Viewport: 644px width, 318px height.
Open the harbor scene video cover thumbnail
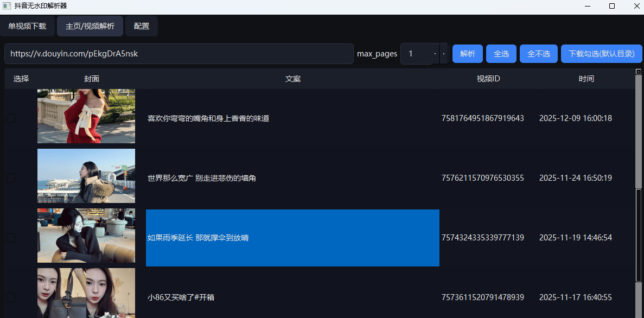point(86,175)
